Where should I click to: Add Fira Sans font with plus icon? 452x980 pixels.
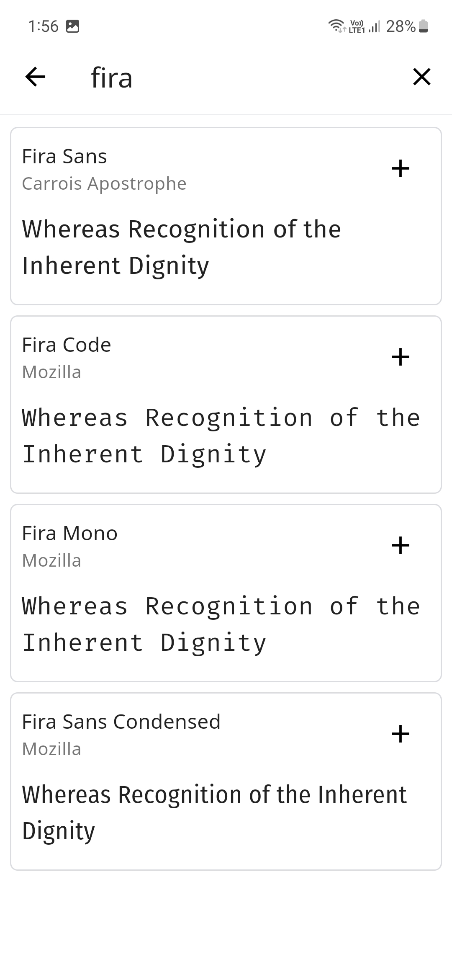click(x=400, y=169)
